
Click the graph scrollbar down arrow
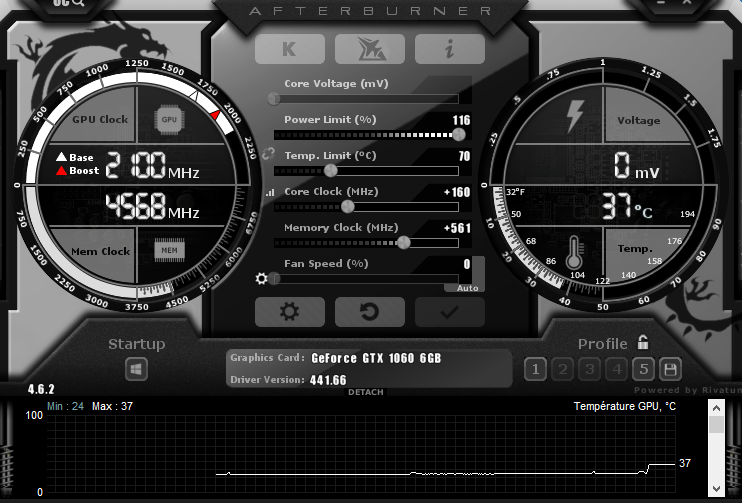pyautogui.click(x=716, y=488)
